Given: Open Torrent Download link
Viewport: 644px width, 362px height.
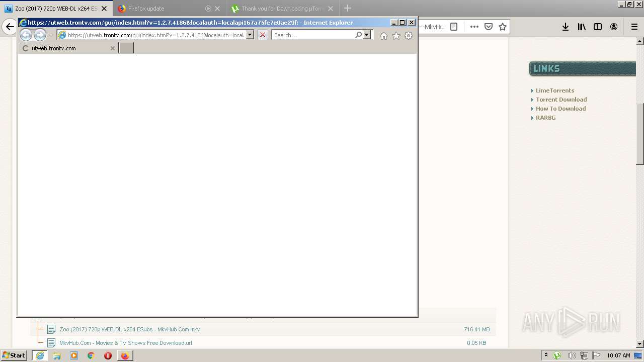Looking at the screenshot, I should tap(561, 100).
